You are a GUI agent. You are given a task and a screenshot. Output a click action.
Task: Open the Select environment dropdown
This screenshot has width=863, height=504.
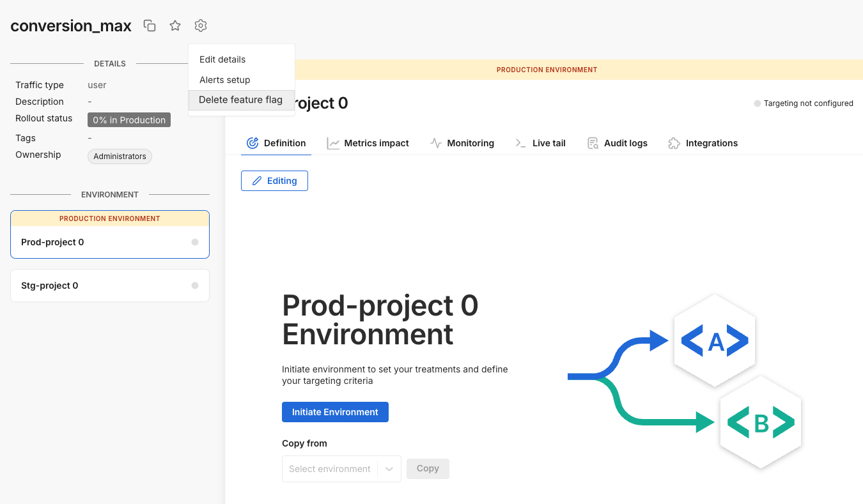pyautogui.click(x=330, y=469)
